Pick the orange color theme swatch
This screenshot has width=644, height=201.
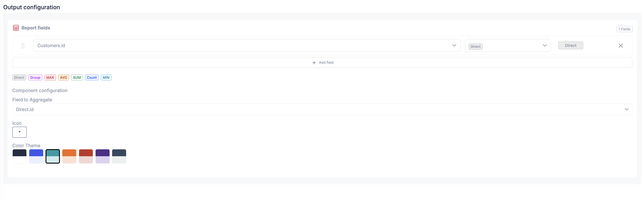[69, 156]
